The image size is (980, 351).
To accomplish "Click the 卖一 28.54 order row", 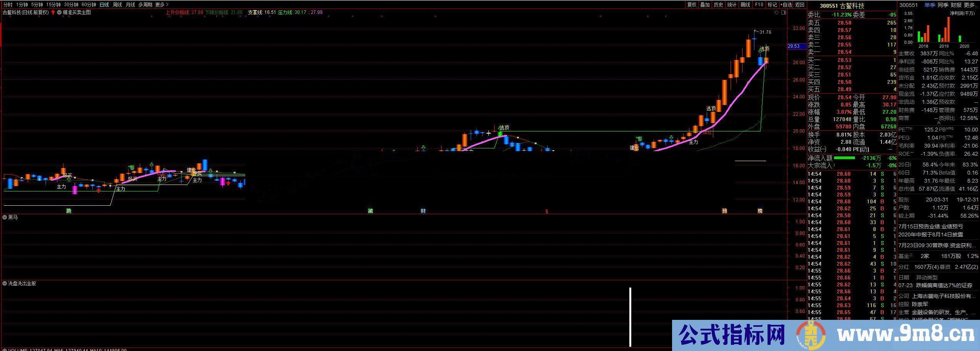I will 852,52.
